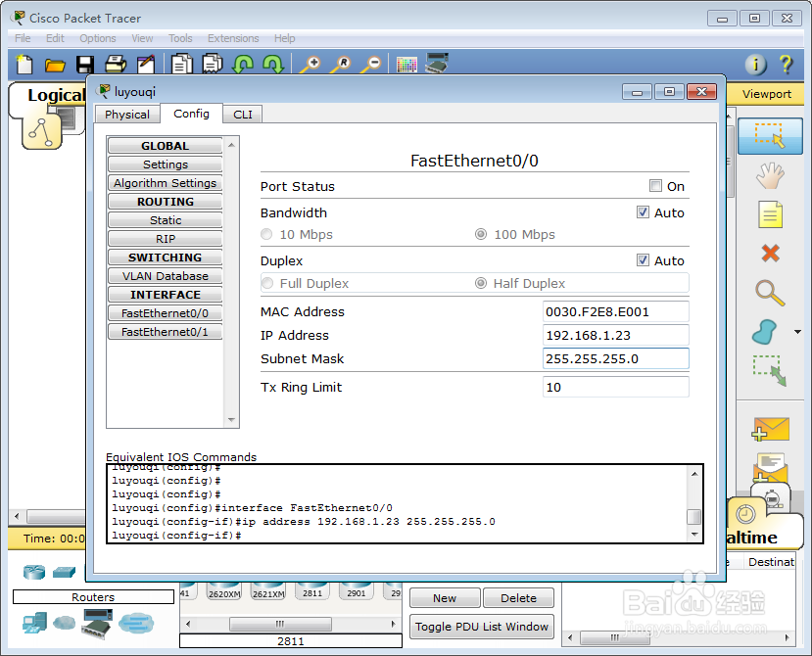This screenshot has width=812, height=656.
Task: Switch to the CLI tab
Action: point(242,115)
